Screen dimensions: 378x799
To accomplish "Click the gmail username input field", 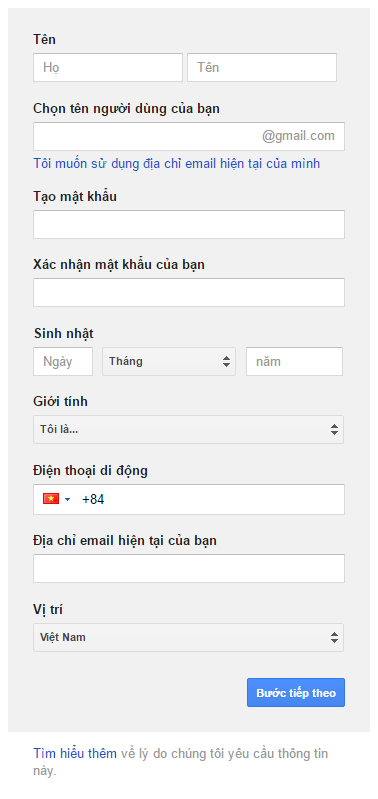I will (189, 136).
